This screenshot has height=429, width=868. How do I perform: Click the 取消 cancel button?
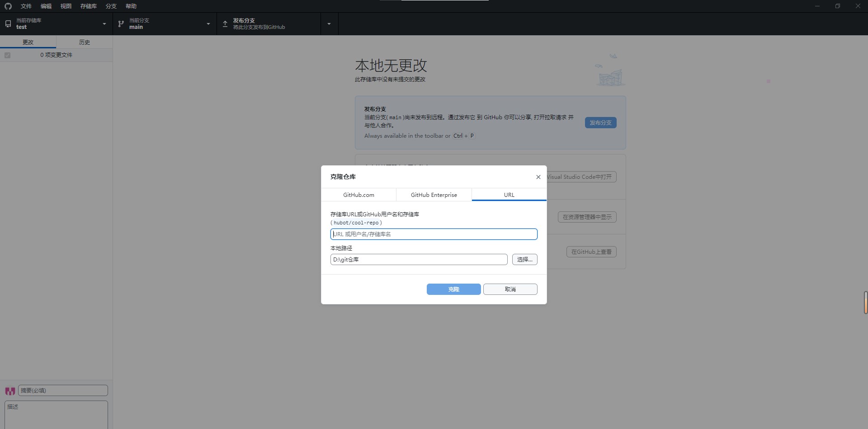(x=510, y=289)
